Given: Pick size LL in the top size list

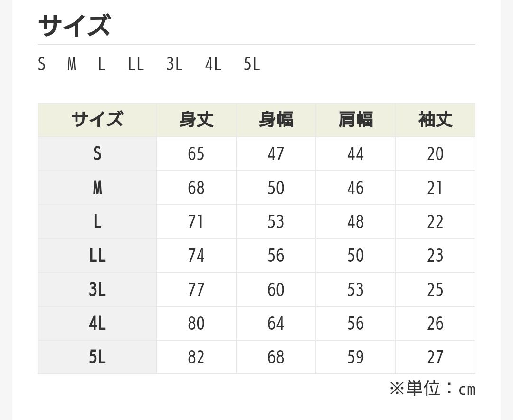Looking at the screenshot, I should [136, 64].
